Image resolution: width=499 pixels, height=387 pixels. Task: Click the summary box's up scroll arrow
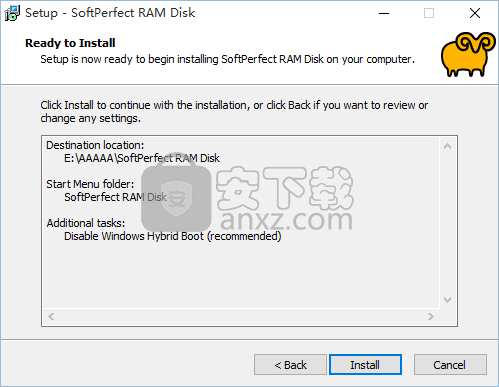tap(447, 146)
